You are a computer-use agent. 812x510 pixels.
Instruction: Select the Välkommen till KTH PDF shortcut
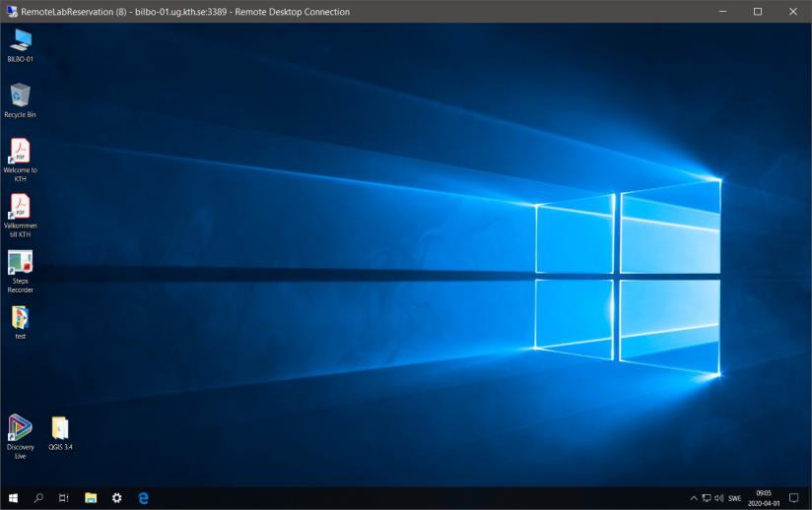(20, 208)
